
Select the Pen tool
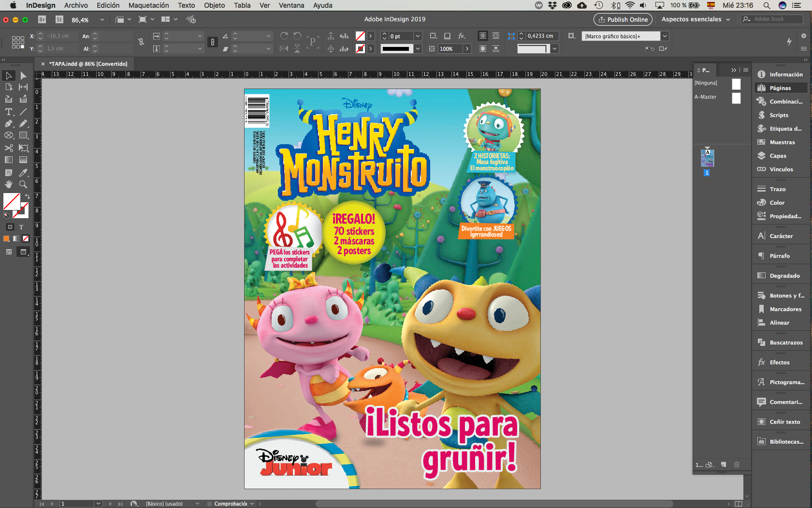(9, 123)
